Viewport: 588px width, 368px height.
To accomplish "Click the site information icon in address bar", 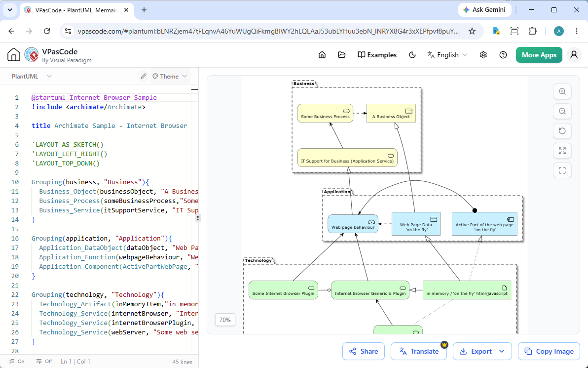I will coord(68,31).
